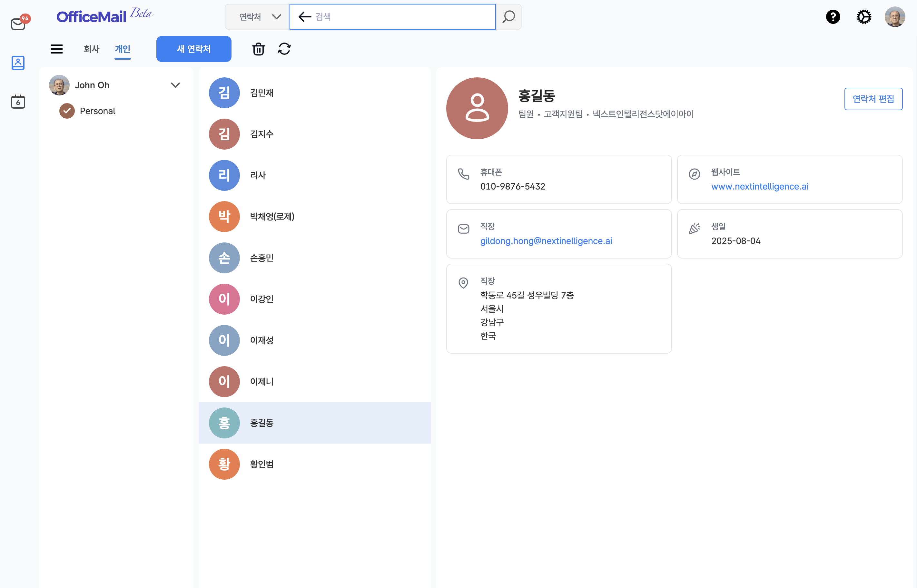
Task: Select the highlighted 홍길동 list row
Action: [x=315, y=423]
